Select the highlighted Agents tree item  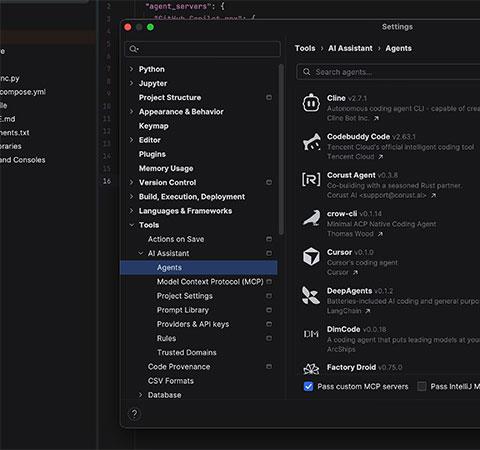click(199, 268)
